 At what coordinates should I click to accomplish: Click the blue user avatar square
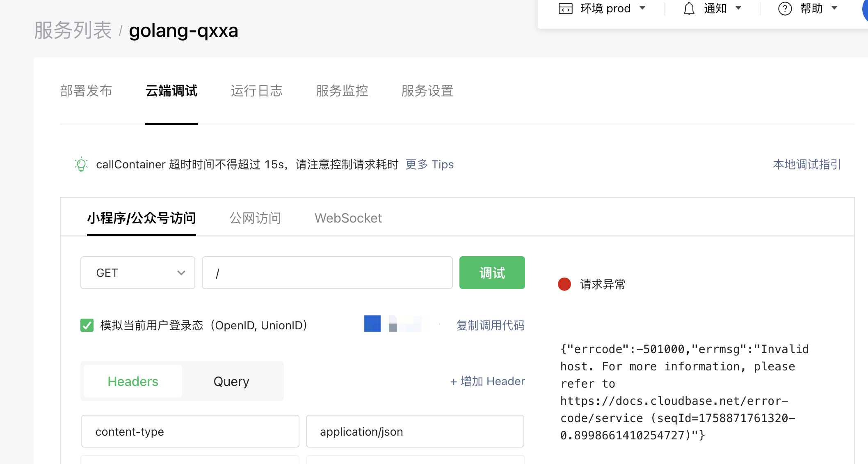[x=372, y=324]
